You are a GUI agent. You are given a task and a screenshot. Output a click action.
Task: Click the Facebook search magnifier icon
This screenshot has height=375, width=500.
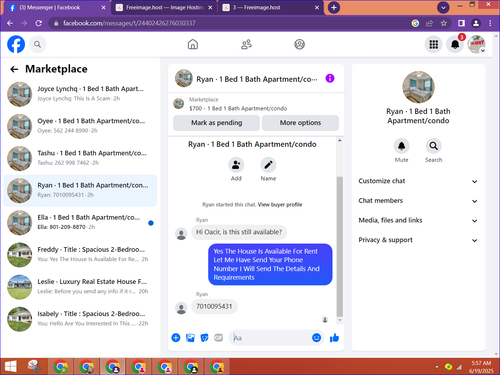[37, 44]
